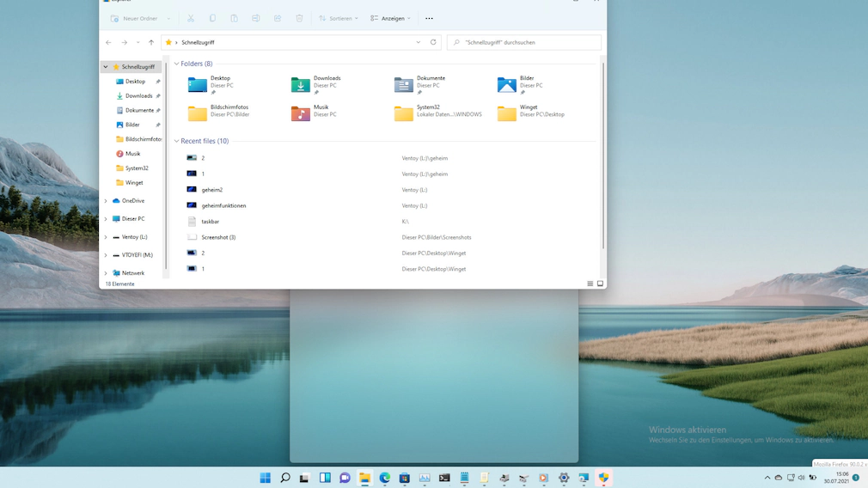Click the Cut scissors icon
The height and width of the screenshot is (488, 868).
(191, 18)
